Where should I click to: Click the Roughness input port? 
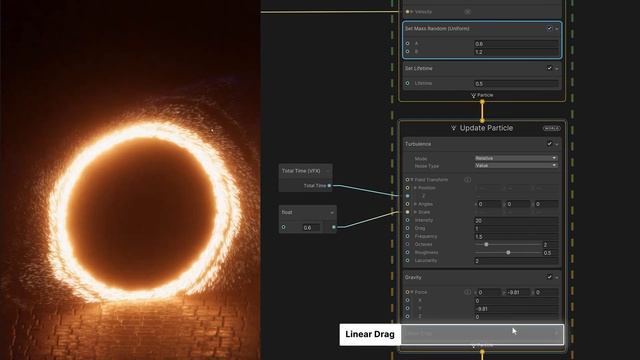coord(407,252)
